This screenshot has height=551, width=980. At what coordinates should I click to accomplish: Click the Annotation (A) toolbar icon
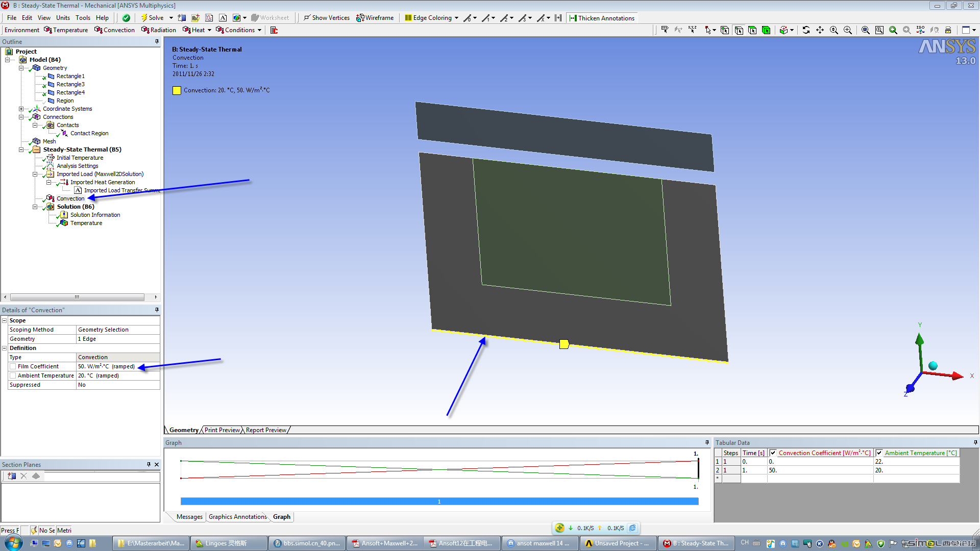(x=223, y=18)
